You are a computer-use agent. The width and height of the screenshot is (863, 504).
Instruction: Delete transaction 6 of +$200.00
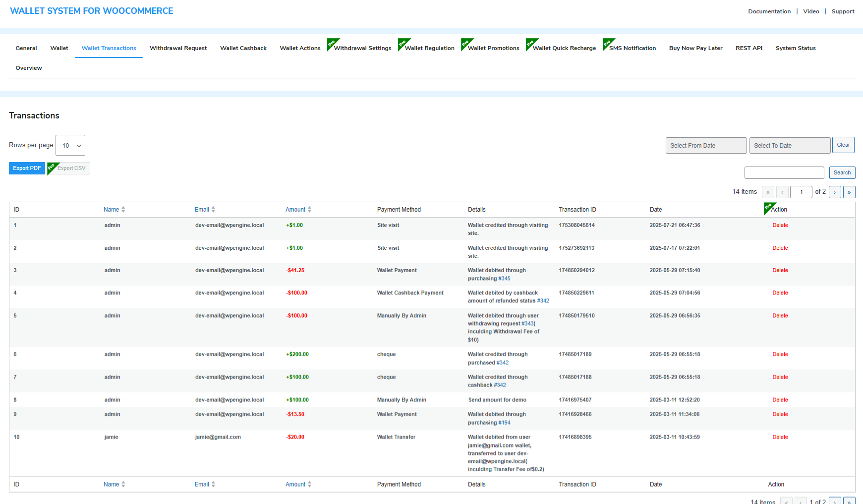pyautogui.click(x=780, y=354)
